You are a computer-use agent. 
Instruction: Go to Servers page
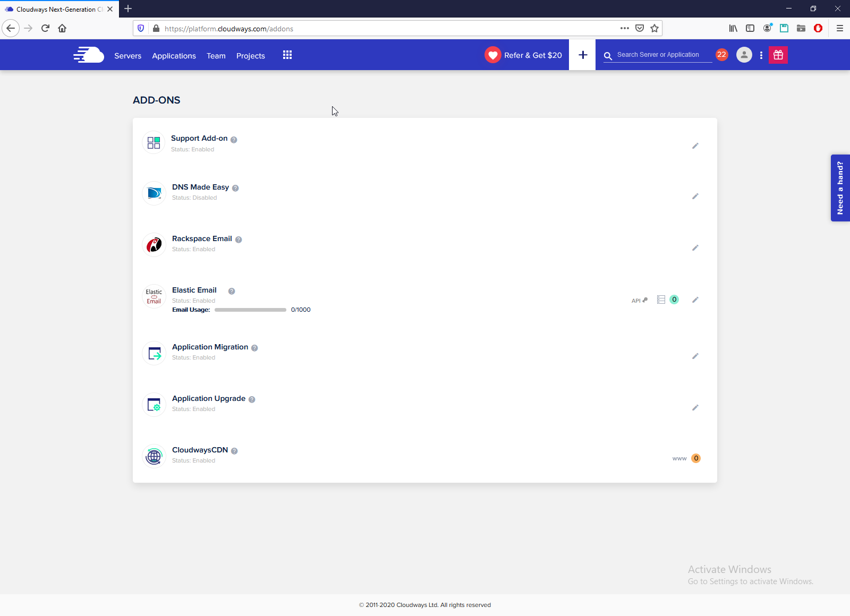point(128,56)
